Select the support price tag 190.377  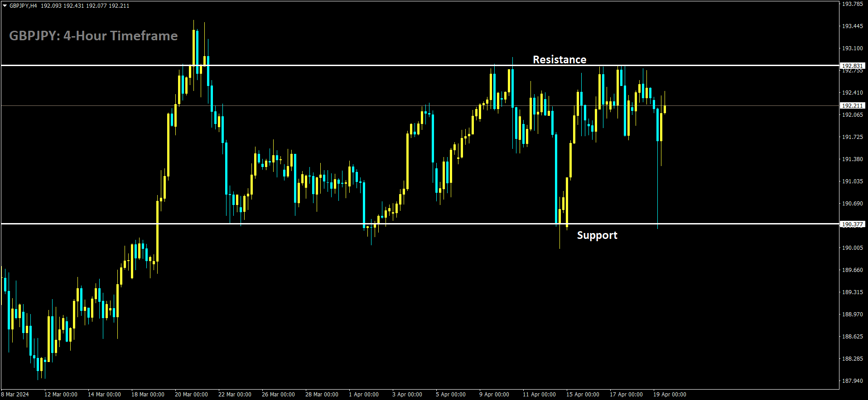(x=852, y=224)
